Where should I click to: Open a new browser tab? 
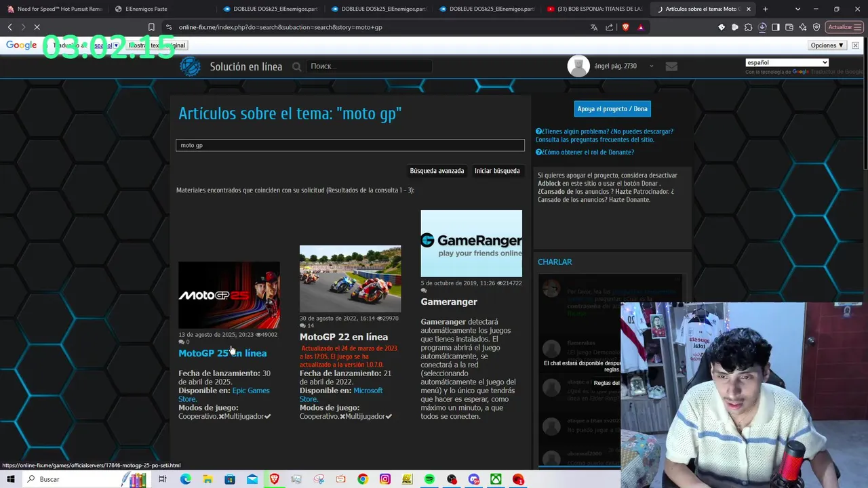point(765,9)
